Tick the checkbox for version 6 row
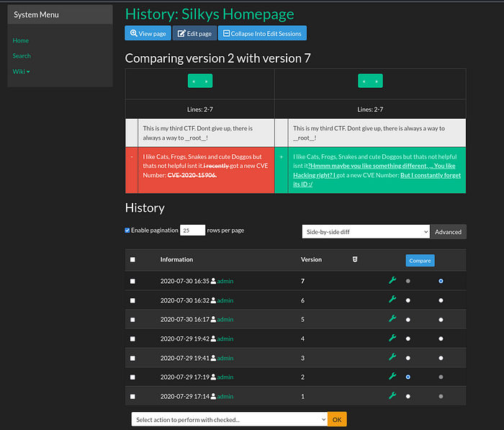The height and width of the screenshot is (430, 504). point(132,300)
